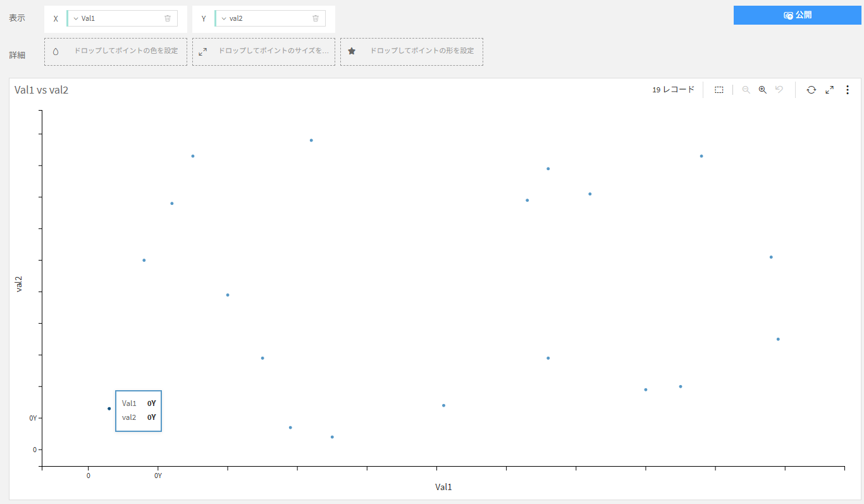Expand the Val1 field chevron

[x=76, y=18]
